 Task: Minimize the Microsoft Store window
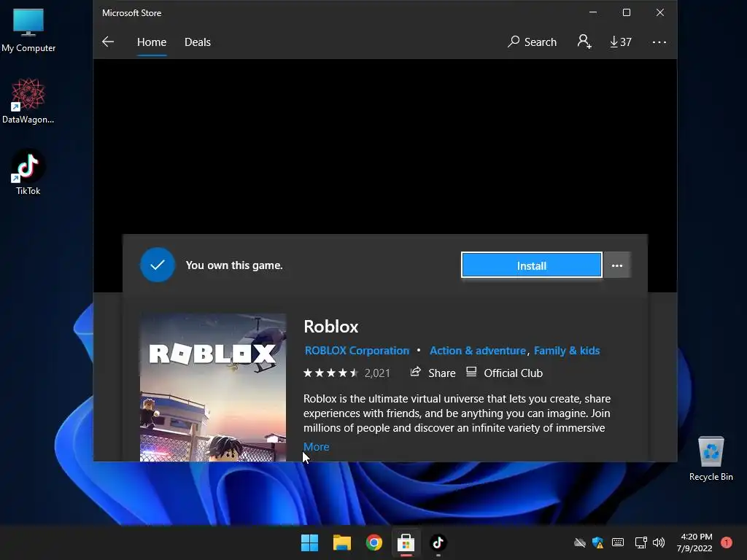click(593, 12)
